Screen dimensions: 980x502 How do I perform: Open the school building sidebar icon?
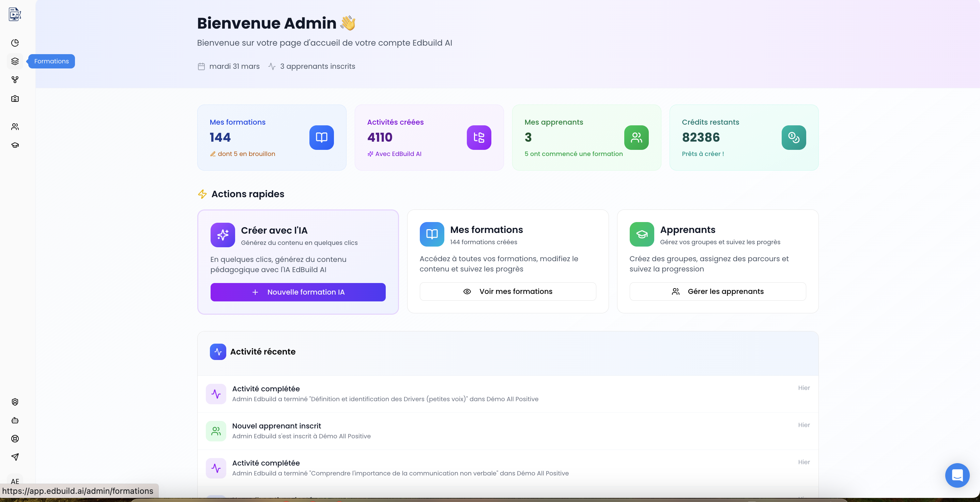pyautogui.click(x=15, y=98)
